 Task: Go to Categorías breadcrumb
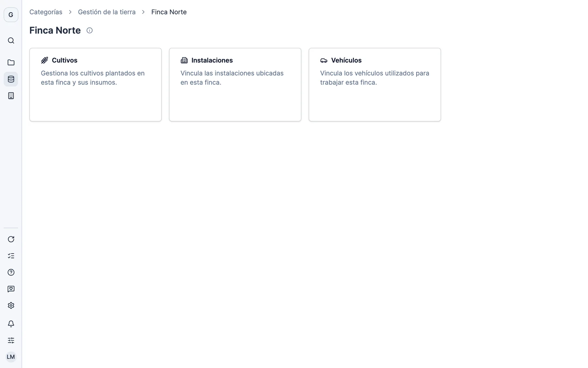click(x=46, y=12)
